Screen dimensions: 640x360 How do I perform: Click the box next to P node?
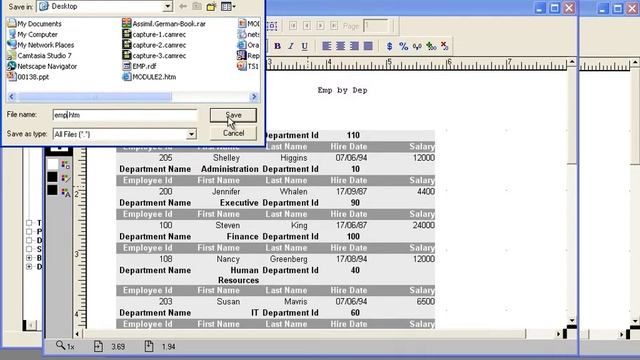pyautogui.click(x=29, y=231)
